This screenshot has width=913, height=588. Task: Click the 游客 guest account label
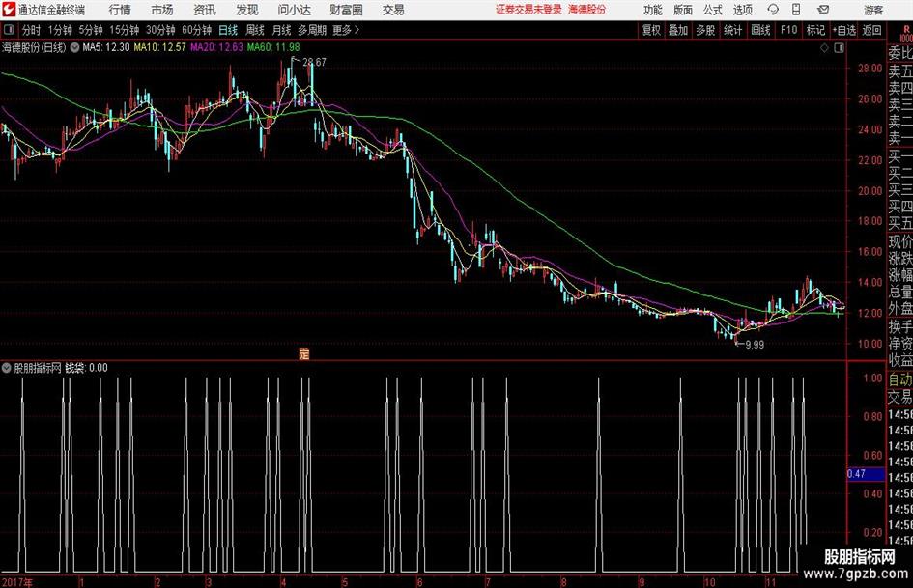point(872,10)
